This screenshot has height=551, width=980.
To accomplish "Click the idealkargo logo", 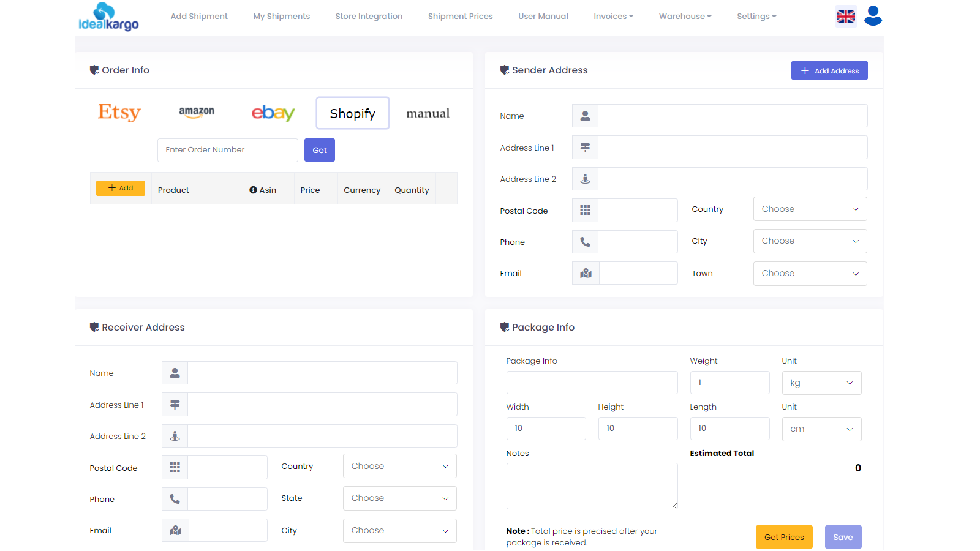I will coord(108,17).
